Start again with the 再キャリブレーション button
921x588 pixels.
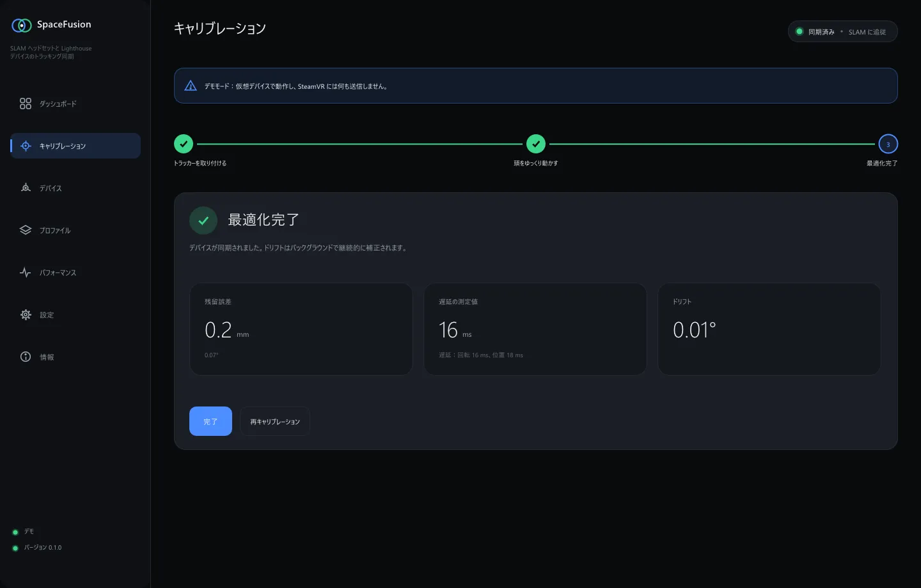coord(275,421)
